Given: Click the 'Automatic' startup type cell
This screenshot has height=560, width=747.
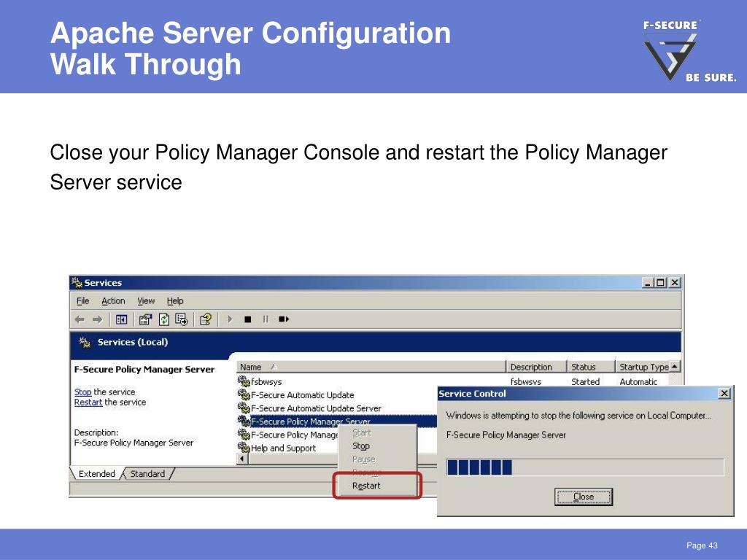Looking at the screenshot, I should (x=638, y=381).
